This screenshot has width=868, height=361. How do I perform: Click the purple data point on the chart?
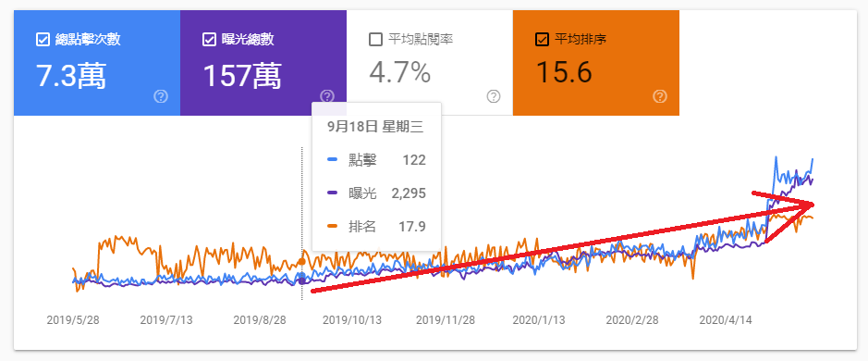point(301,281)
